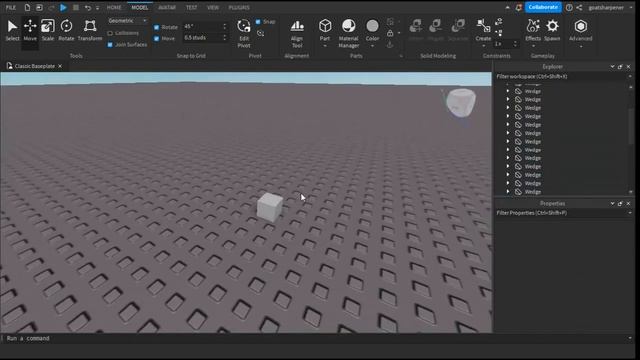640x360 pixels.
Task: Open the Edit Pivot tool
Action: (x=244, y=33)
